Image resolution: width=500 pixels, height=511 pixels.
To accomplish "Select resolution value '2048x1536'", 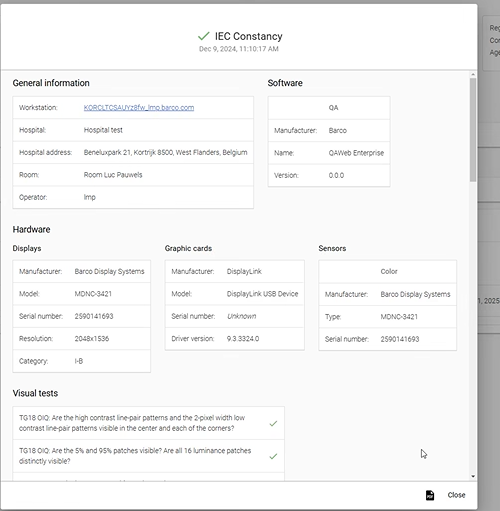I will click(x=92, y=339).
